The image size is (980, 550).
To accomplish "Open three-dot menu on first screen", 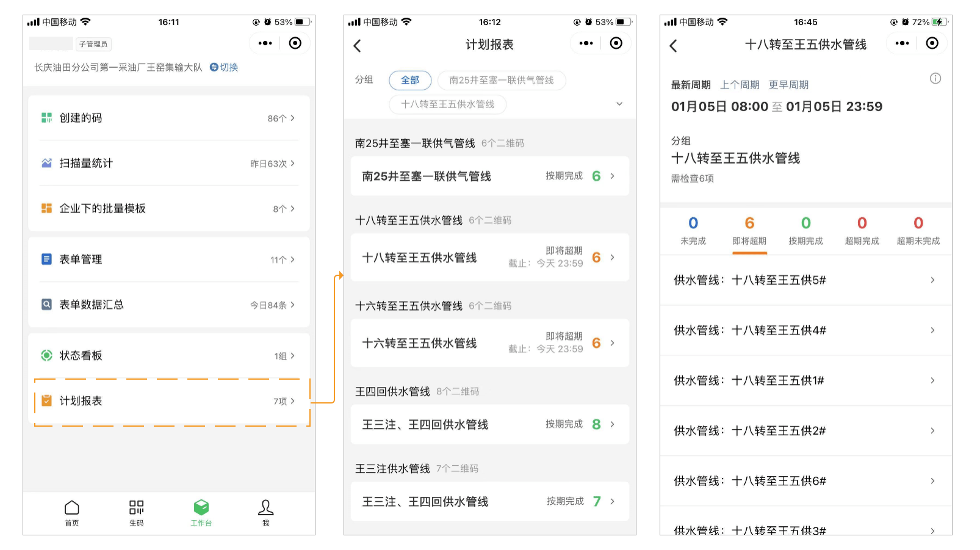I will (265, 43).
